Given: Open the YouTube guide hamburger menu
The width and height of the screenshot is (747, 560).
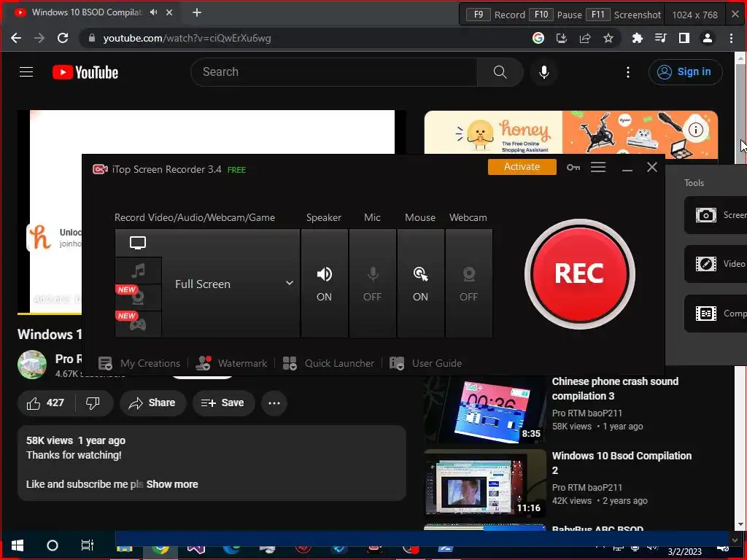Looking at the screenshot, I should pos(26,72).
